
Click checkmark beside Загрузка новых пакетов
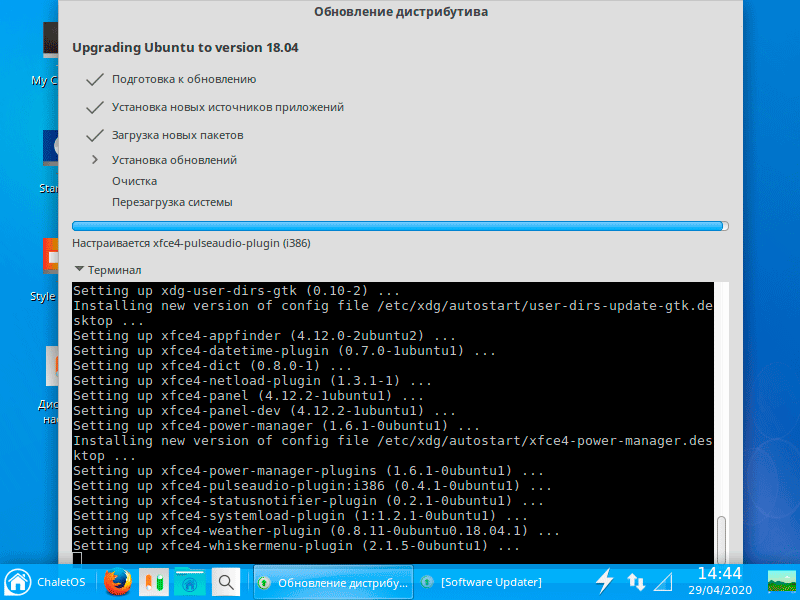(x=95, y=135)
